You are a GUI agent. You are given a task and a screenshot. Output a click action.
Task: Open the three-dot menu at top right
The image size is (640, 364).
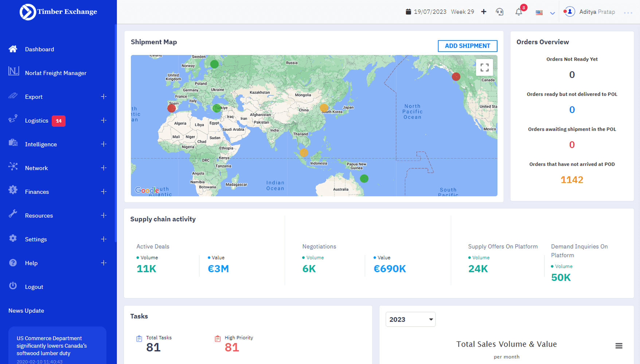tap(628, 13)
